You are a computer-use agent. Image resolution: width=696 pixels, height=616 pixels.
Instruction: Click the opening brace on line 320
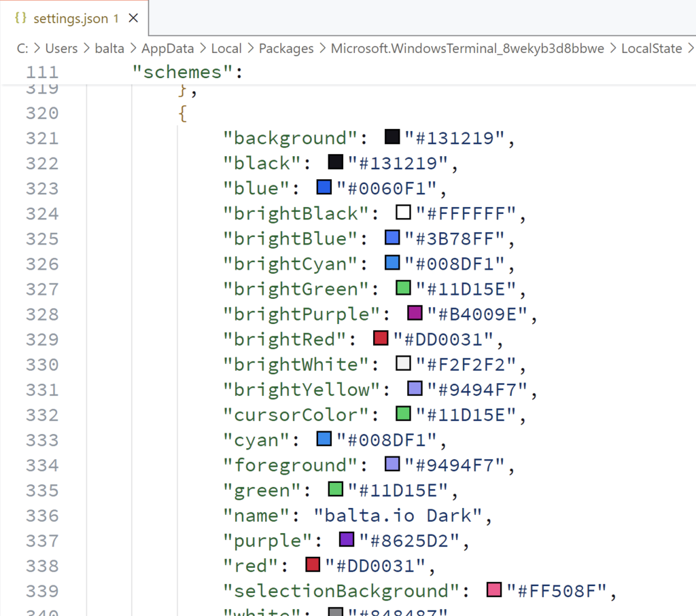coord(182,113)
